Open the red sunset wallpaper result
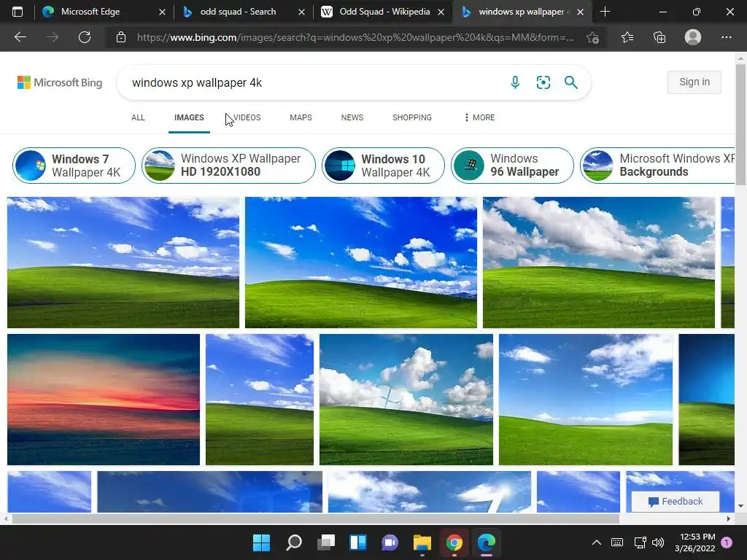The image size is (747, 560). pos(104,400)
